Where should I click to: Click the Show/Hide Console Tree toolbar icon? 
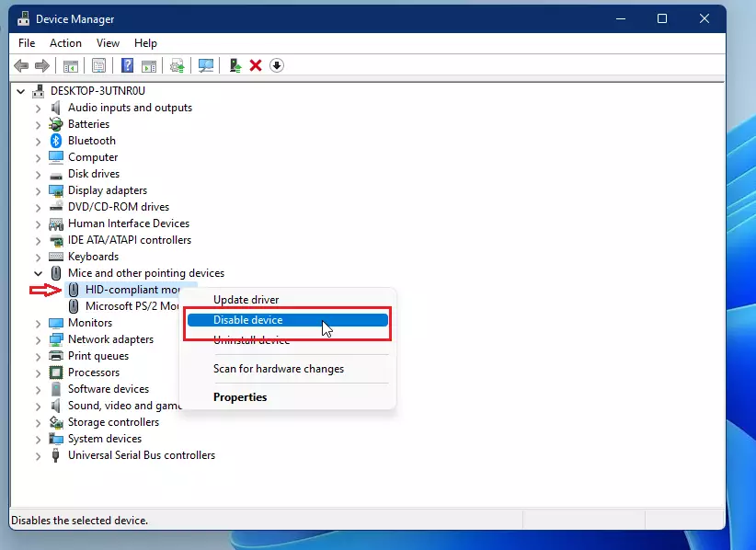pos(71,65)
